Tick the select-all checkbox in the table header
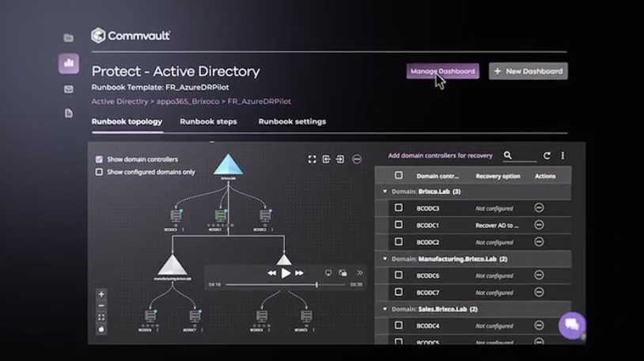 click(x=399, y=176)
